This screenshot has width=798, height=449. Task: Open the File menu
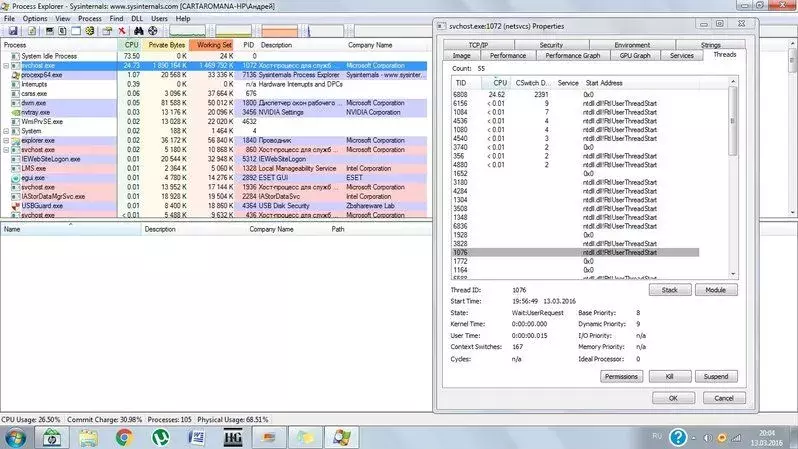click(x=9, y=18)
